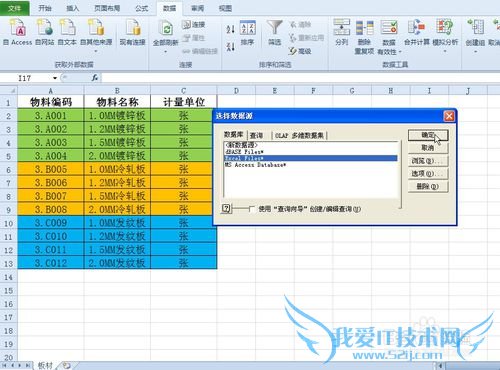Click Options (选项) button in dialog
The height and width of the screenshot is (370, 500).
pos(428,174)
